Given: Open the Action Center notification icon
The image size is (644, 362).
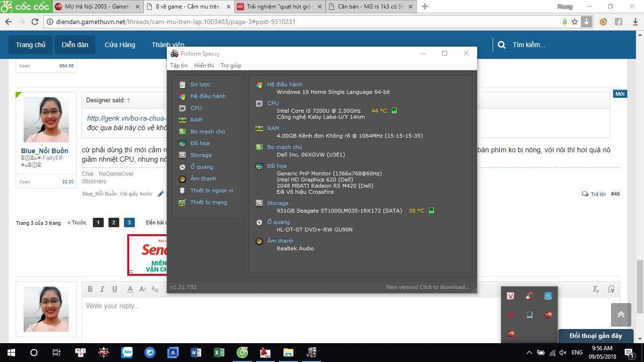Looking at the screenshot, I should tap(628, 352).
